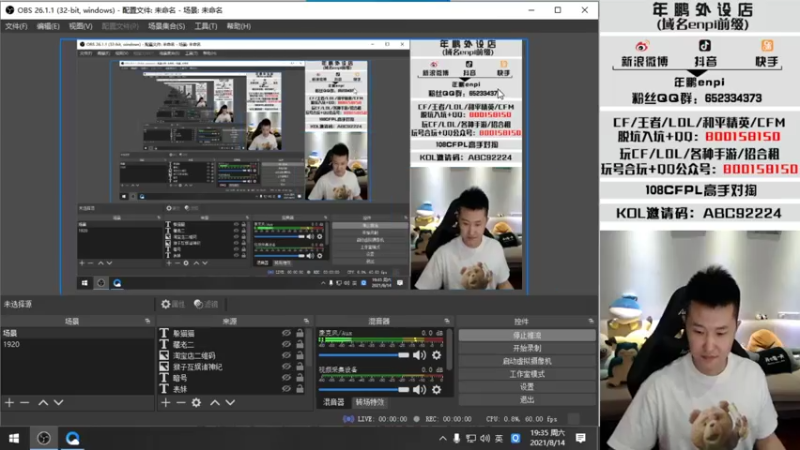Click the network icon in system tray

point(471,438)
